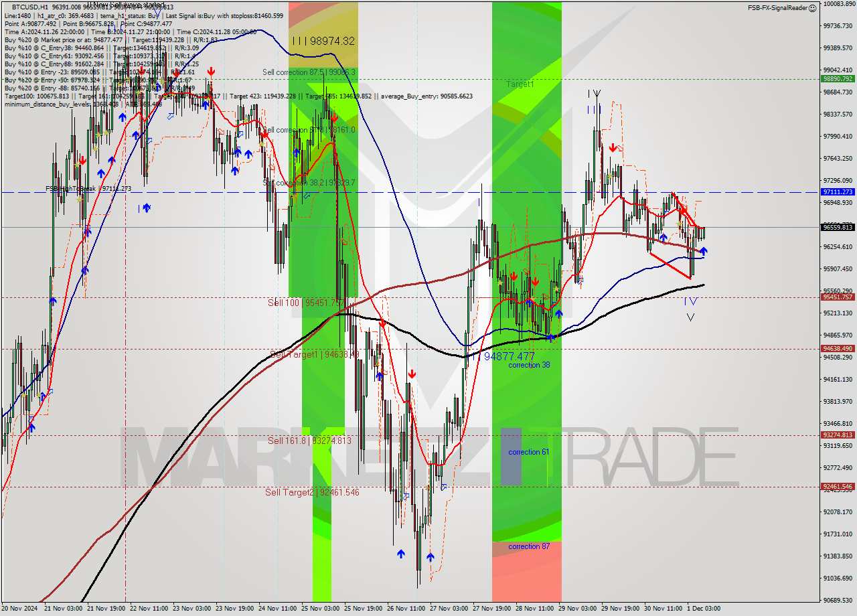Select the red 92461.546 price tag
This screenshot has width=857, height=616.
(x=837, y=487)
